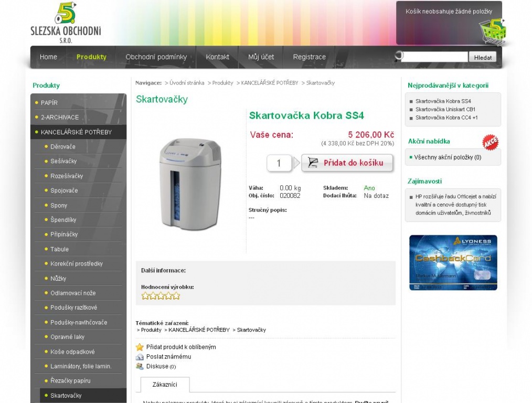Open bestseller Skartovačka Uniskart CB1
This screenshot has height=403, width=532.
coord(445,109)
